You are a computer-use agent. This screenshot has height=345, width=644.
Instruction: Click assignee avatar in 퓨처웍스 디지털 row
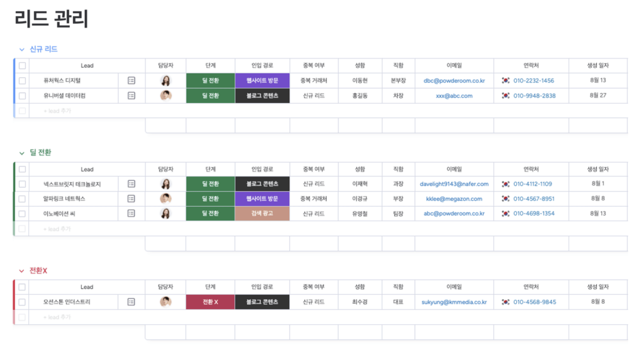[x=165, y=81]
